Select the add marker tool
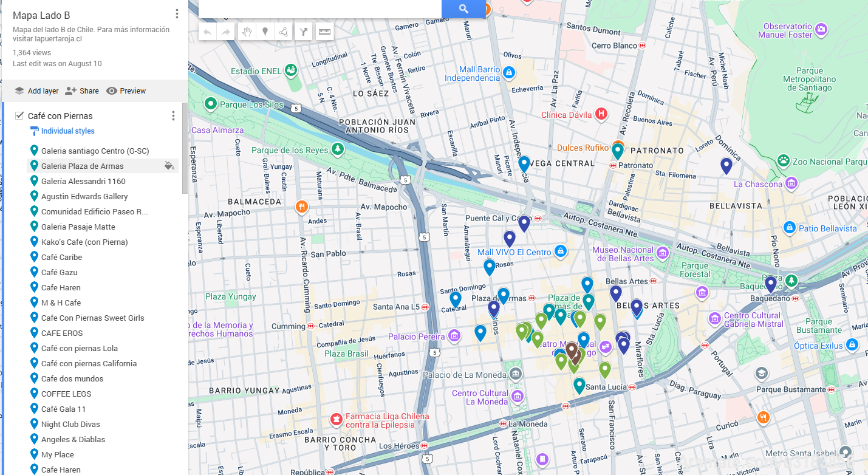 click(265, 32)
